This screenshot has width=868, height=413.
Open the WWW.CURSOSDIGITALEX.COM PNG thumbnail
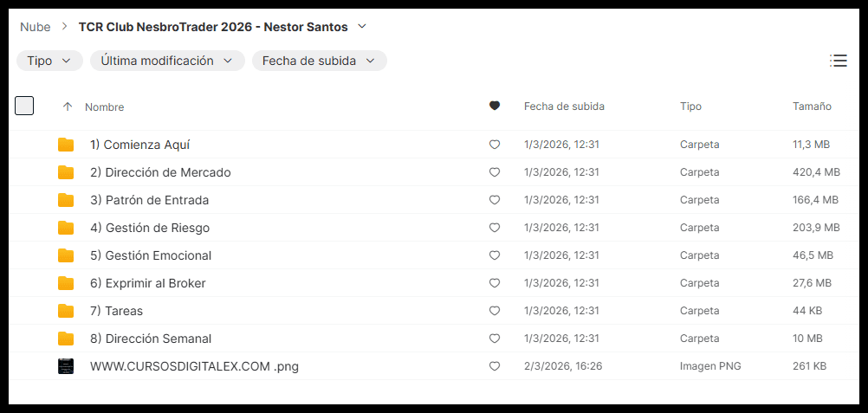click(66, 366)
